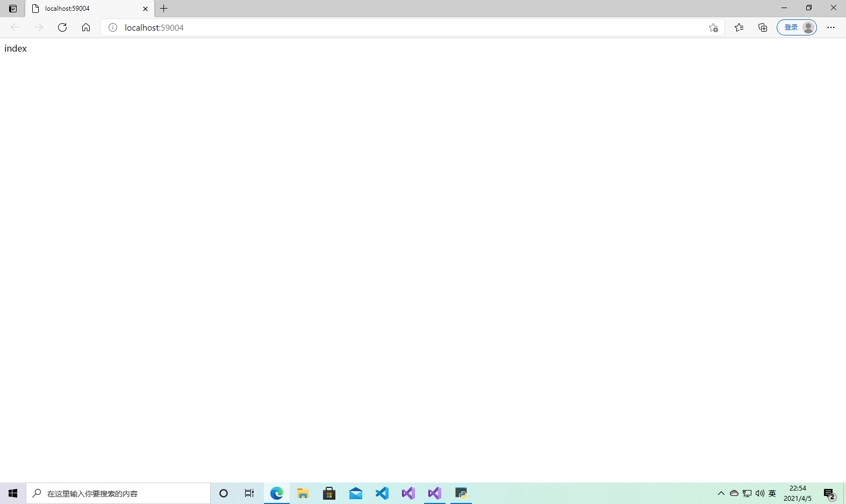Switch to Microsoft Edge on taskbar

pyautogui.click(x=277, y=493)
